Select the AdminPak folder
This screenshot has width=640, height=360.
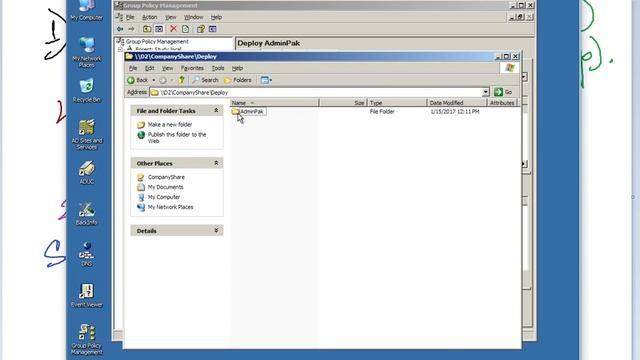point(249,111)
